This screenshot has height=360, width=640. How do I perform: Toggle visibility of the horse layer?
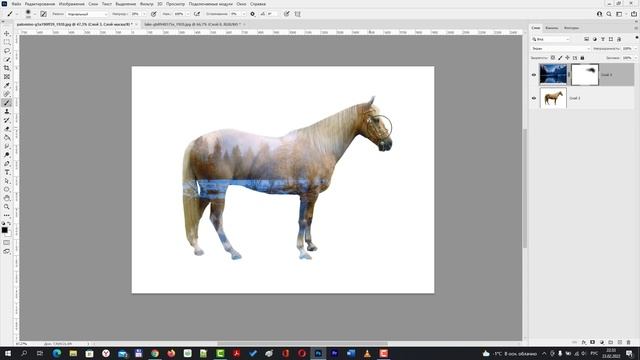click(x=533, y=98)
